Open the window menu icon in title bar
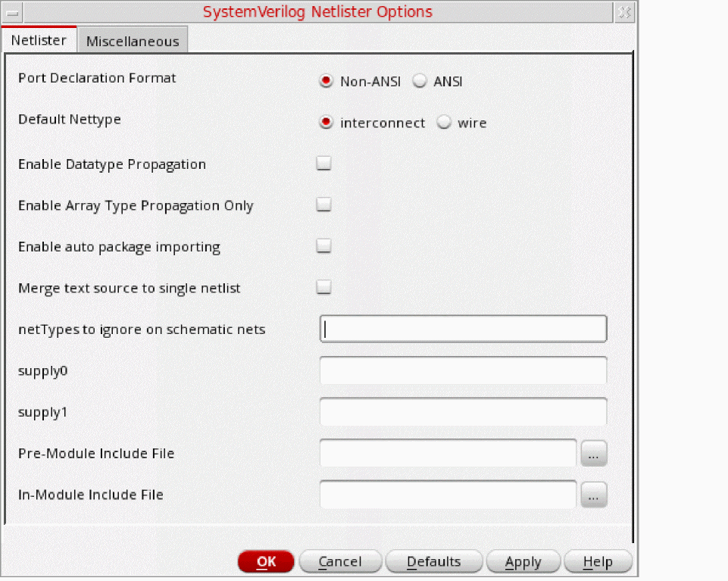Screen dimensions: 728x581 pos(13,12)
